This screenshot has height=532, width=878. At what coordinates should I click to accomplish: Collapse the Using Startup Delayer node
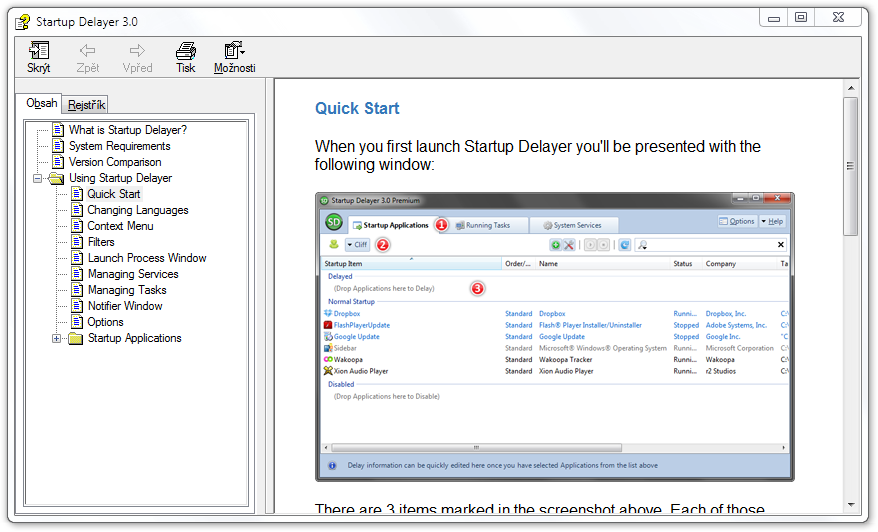point(38,179)
